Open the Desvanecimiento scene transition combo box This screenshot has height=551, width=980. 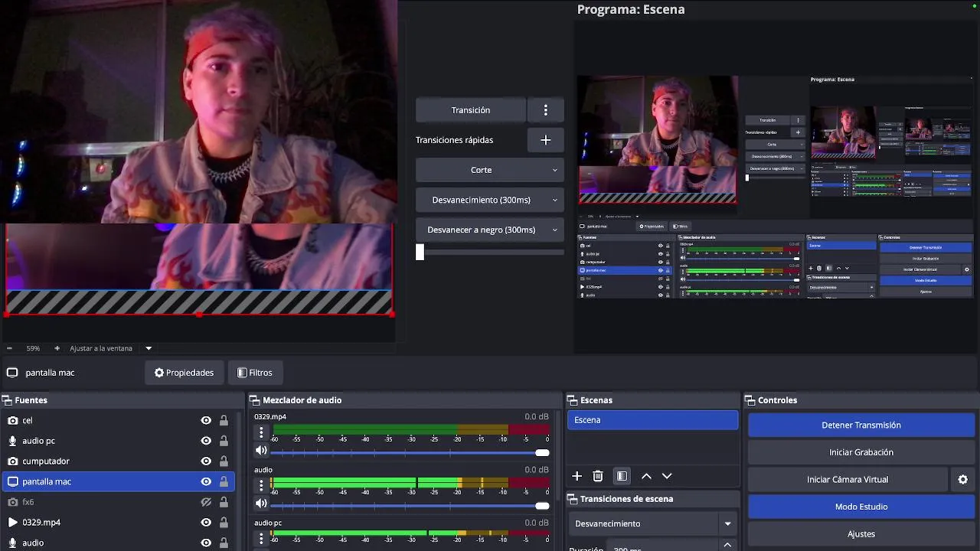tap(652, 524)
